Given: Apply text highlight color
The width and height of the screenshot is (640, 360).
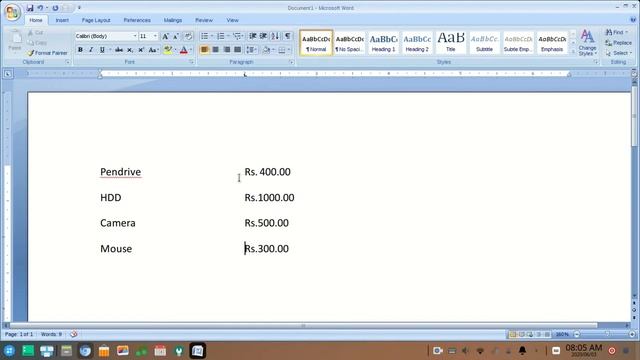Looking at the screenshot, I should point(167,50).
